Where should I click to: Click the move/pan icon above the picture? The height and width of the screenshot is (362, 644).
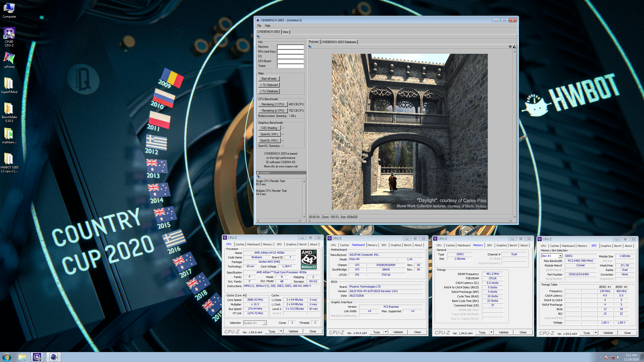tap(510, 47)
